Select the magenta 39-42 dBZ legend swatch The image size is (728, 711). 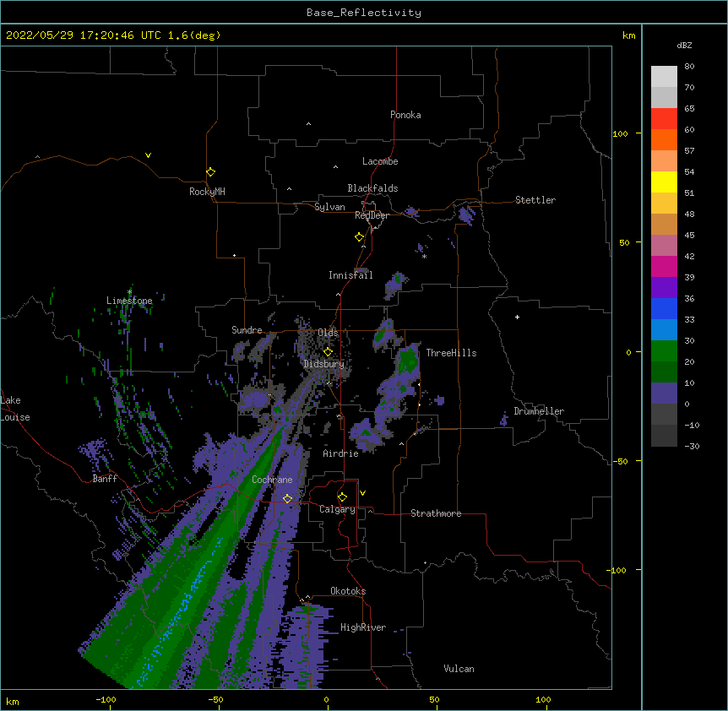click(x=664, y=266)
